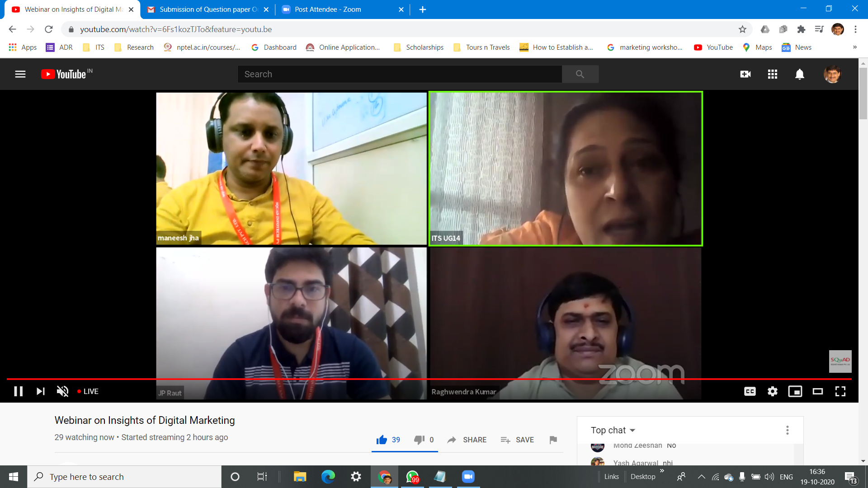Click the address bar URL
This screenshot has height=488, width=868.
pos(176,29)
